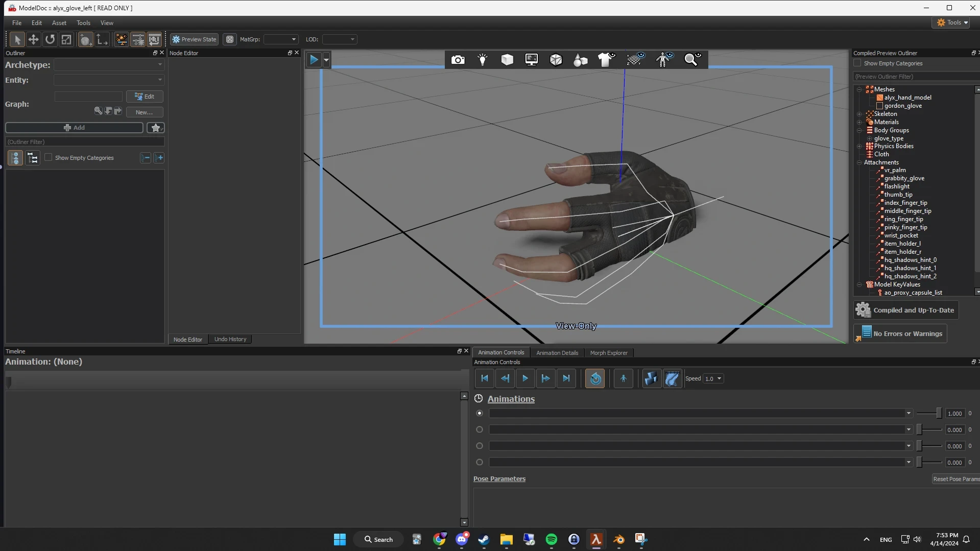
Task: Toggle animation loop button
Action: coord(595,378)
